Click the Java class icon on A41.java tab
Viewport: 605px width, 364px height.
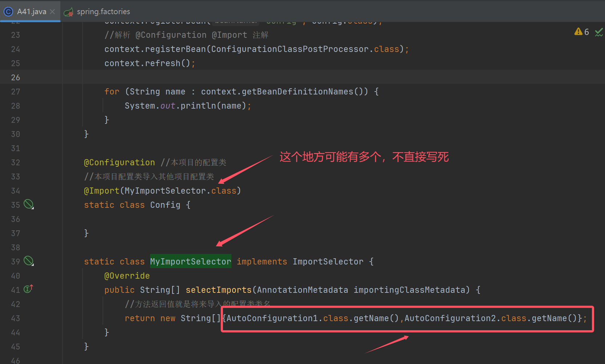click(8, 12)
